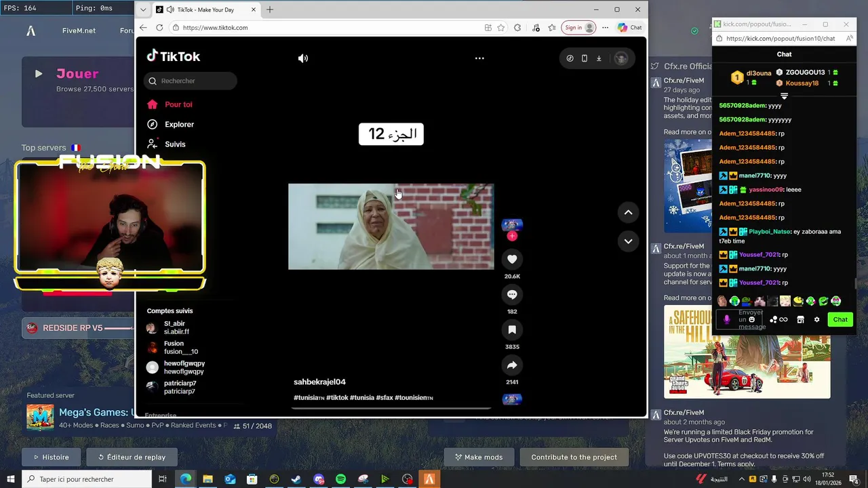Screen dimensions: 868x488
Task: Open the Pour toi feed
Action: click(x=170, y=104)
